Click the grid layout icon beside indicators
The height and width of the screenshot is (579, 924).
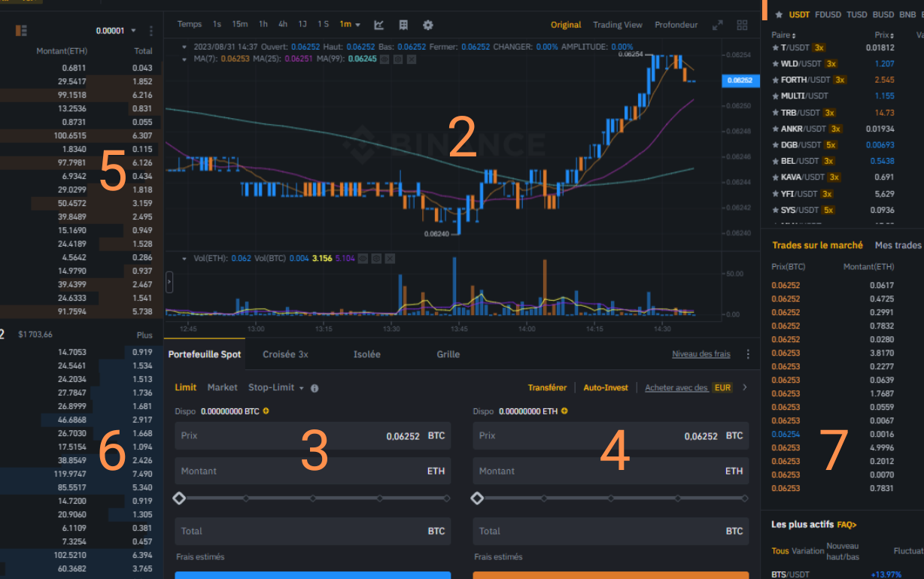[x=403, y=25]
